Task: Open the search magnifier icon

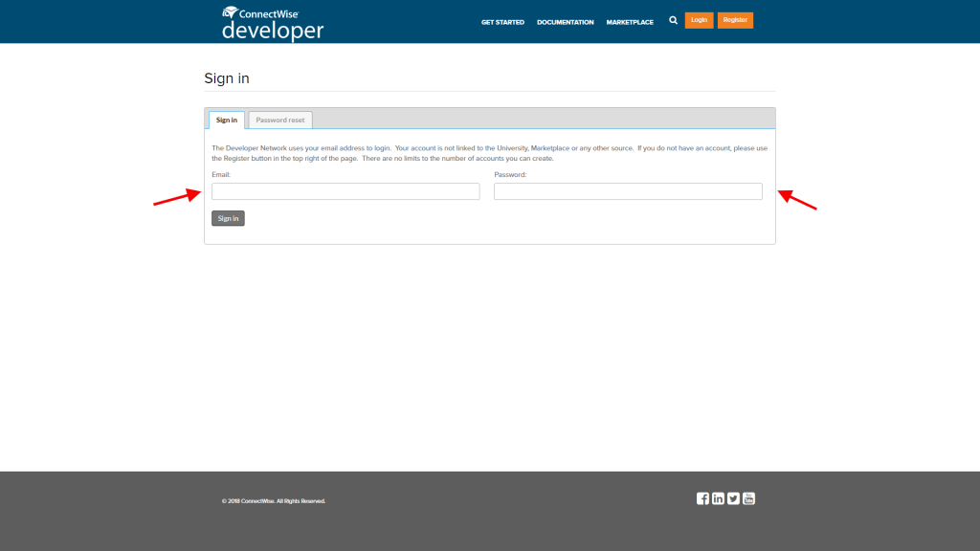Action: [x=673, y=20]
